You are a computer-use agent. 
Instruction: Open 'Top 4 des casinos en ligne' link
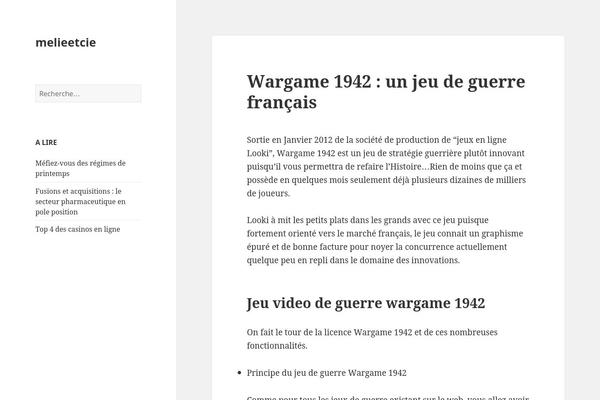(78, 229)
